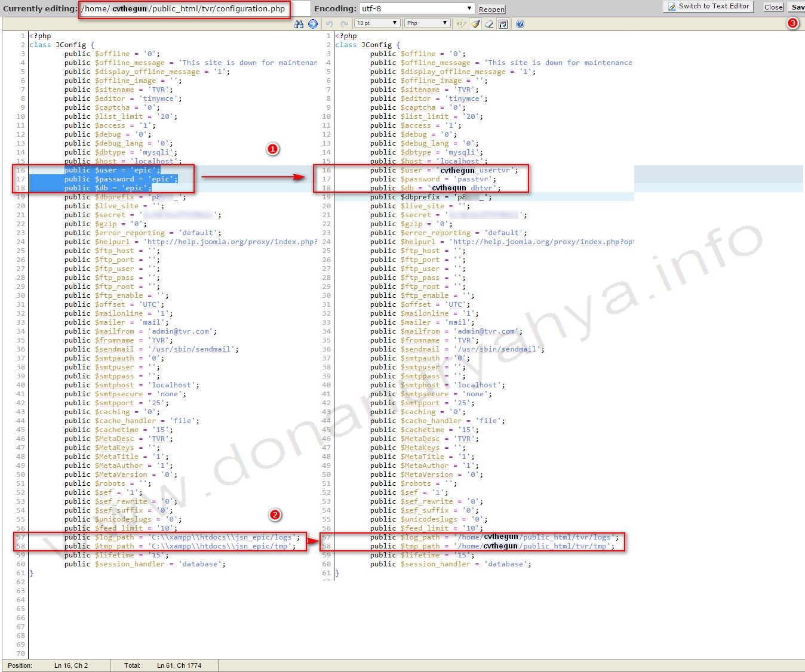805x672 pixels.
Task: Click the line with $user 'cvthegun_usertvr'
Action: (444, 170)
